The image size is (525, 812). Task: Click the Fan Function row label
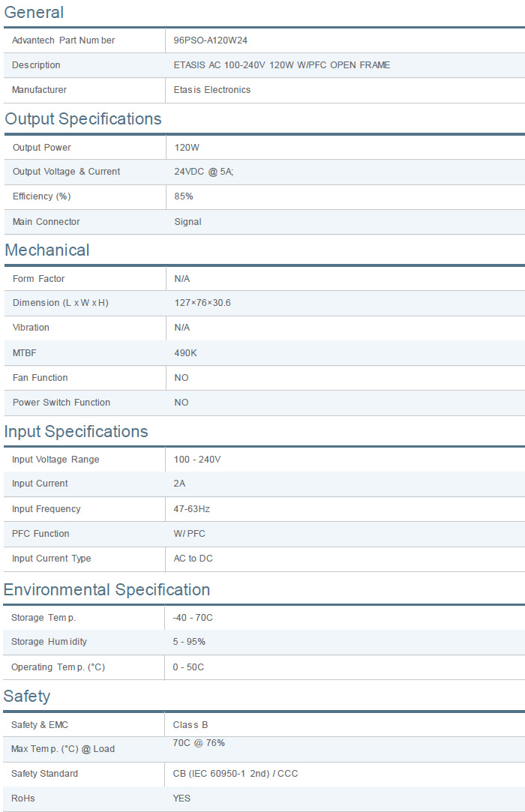pyautogui.click(x=40, y=378)
